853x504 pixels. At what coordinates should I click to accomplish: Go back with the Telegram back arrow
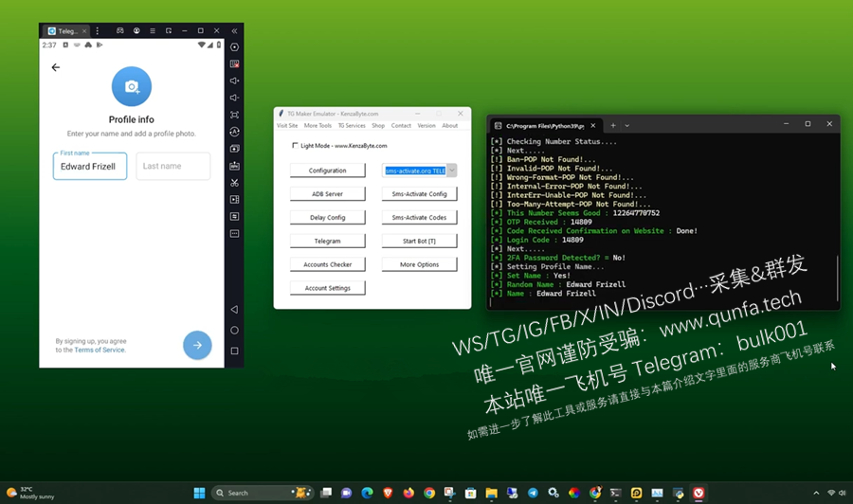click(56, 67)
